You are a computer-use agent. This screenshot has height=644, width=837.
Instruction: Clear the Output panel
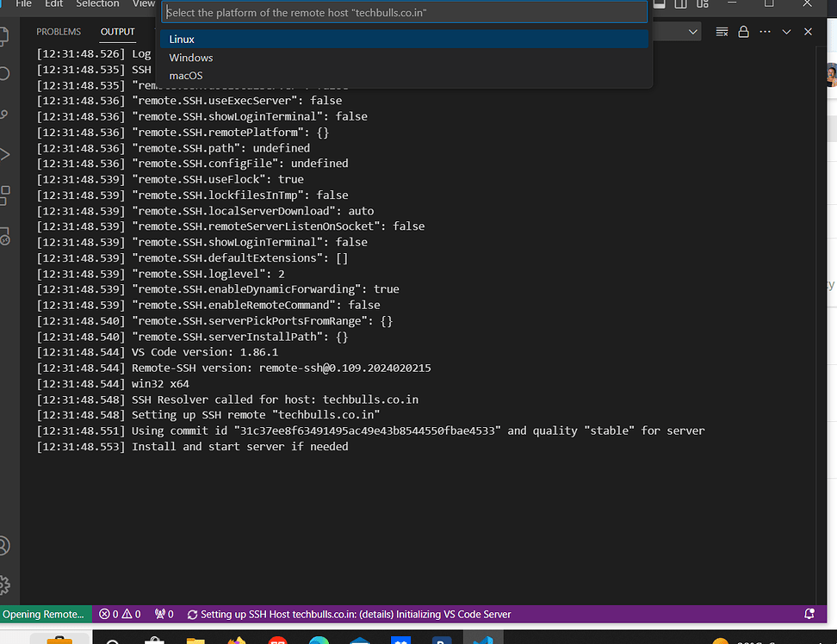(x=722, y=31)
